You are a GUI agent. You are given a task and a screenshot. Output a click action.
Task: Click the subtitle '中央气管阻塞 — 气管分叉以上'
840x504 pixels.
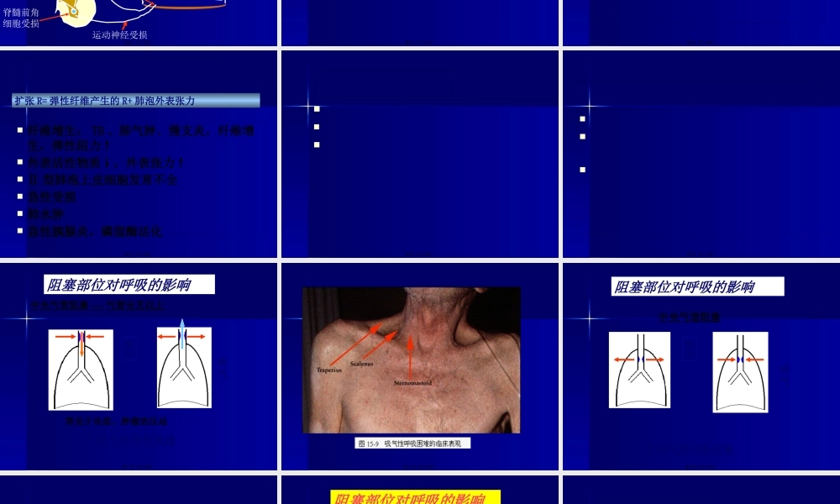97,306
